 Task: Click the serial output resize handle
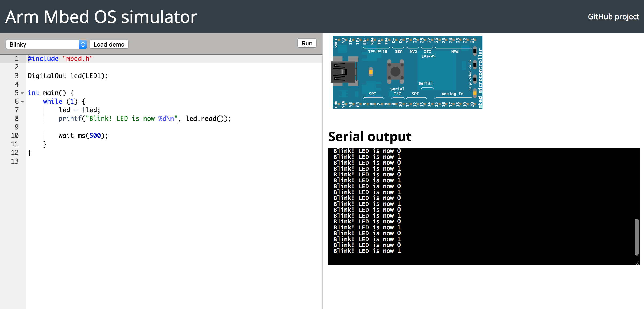coord(637,263)
